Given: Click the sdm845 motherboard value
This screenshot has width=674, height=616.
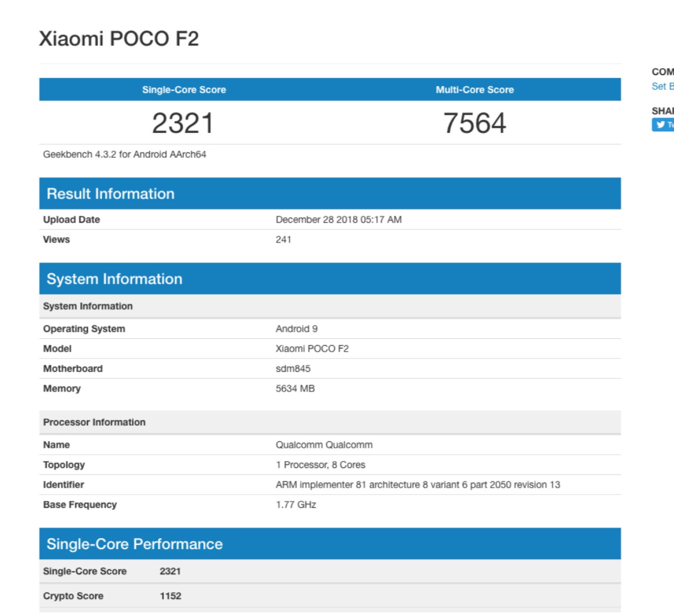Looking at the screenshot, I should [293, 369].
